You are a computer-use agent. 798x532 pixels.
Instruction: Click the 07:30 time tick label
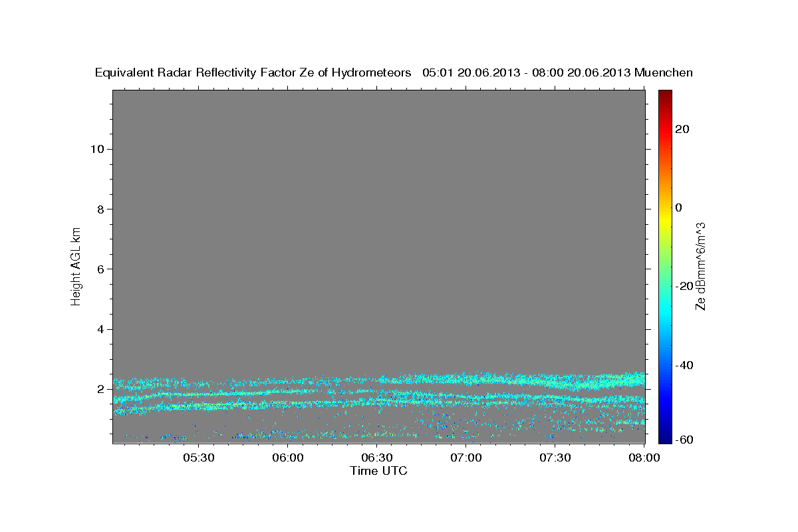click(556, 458)
